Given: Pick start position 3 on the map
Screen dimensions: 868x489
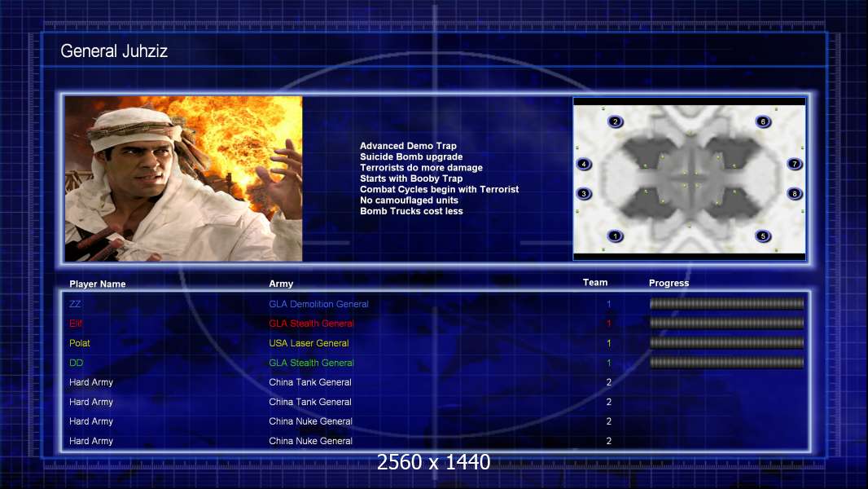Looking at the screenshot, I should [x=584, y=194].
